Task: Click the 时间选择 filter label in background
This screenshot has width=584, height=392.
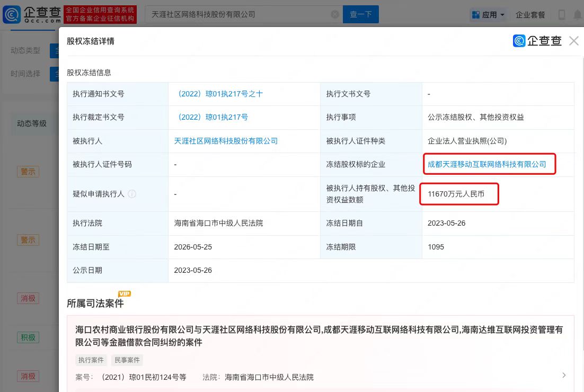Action: (25, 74)
